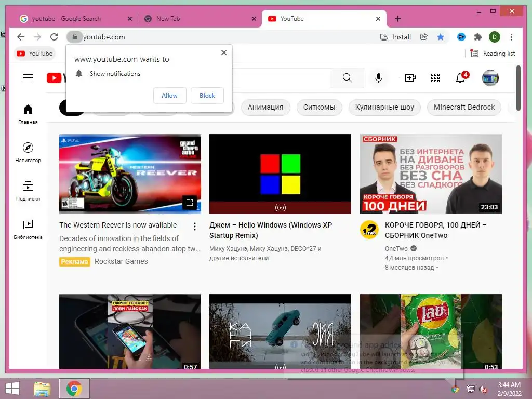
Task: Open the three-dot options for the Western Reever ad
Action: point(194,227)
